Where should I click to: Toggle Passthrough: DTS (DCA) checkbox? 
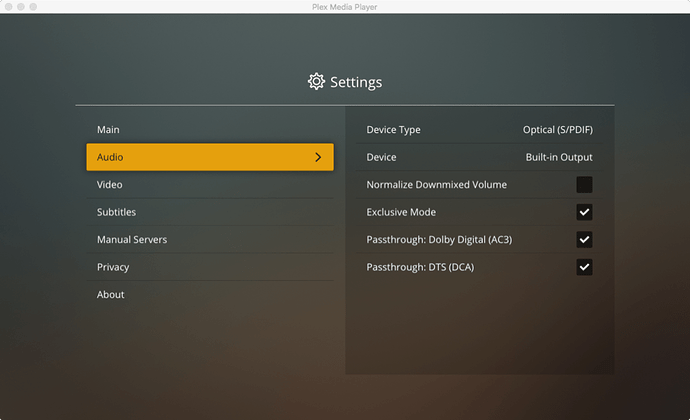coord(584,267)
